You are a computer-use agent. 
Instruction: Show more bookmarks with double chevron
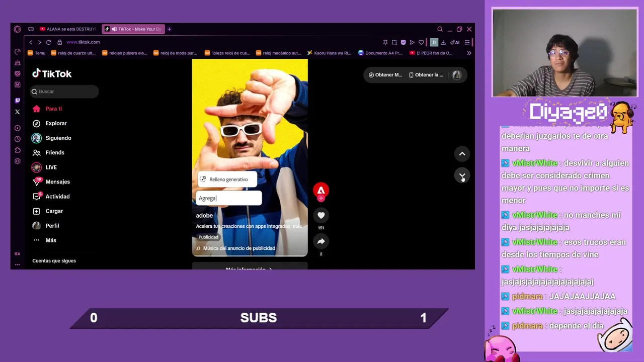tap(469, 53)
